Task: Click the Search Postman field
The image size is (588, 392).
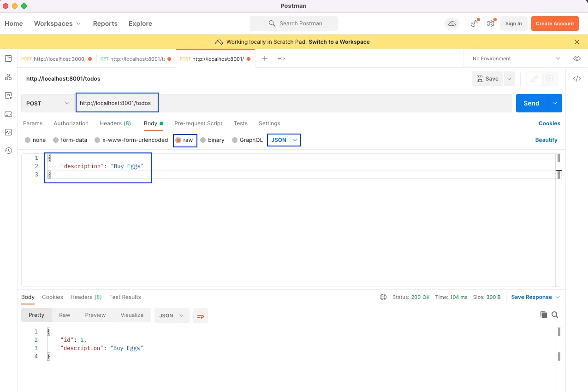Action: pos(293,23)
